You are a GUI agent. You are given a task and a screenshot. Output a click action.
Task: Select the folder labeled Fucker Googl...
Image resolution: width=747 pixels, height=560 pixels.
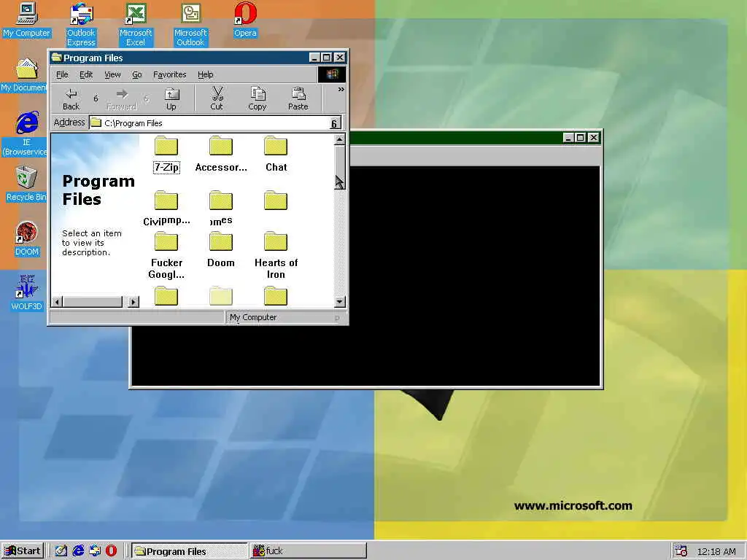[x=166, y=256]
